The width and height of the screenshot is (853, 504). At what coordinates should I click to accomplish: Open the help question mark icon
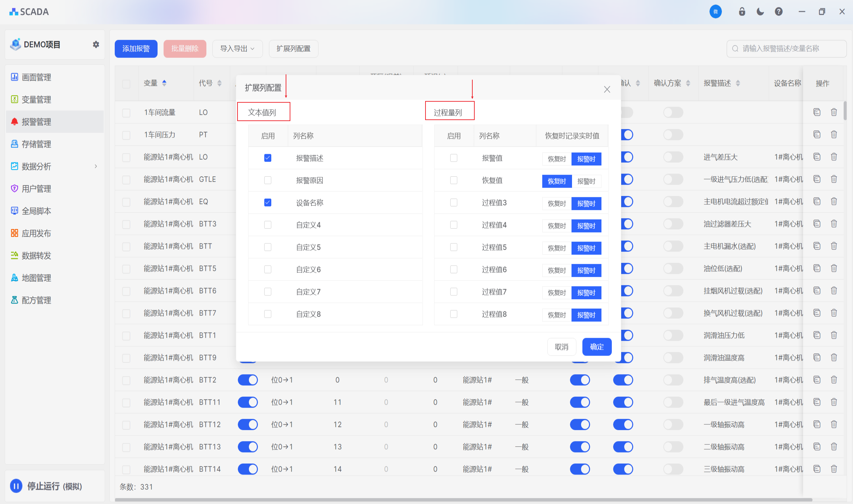click(x=779, y=12)
